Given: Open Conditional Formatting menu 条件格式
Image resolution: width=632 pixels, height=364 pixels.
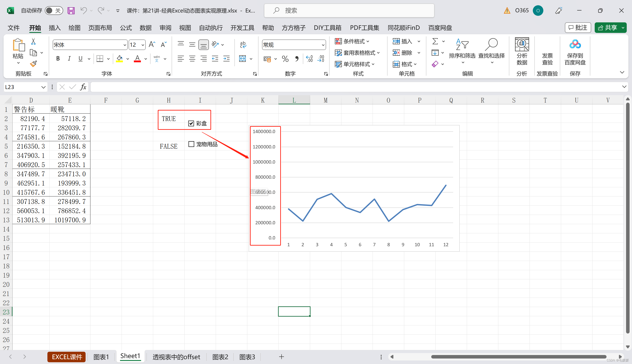Looking at the screenshot, I should click(x=352, y=41).
